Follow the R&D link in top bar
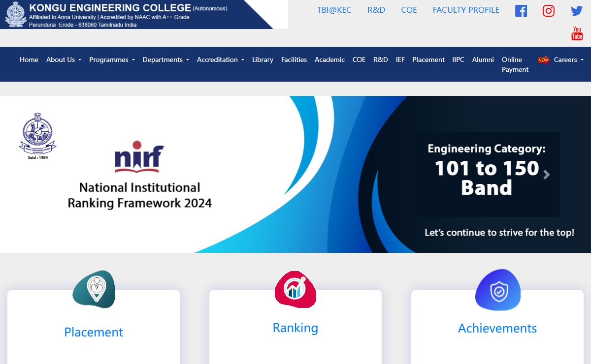 click(x=376, y=10)
